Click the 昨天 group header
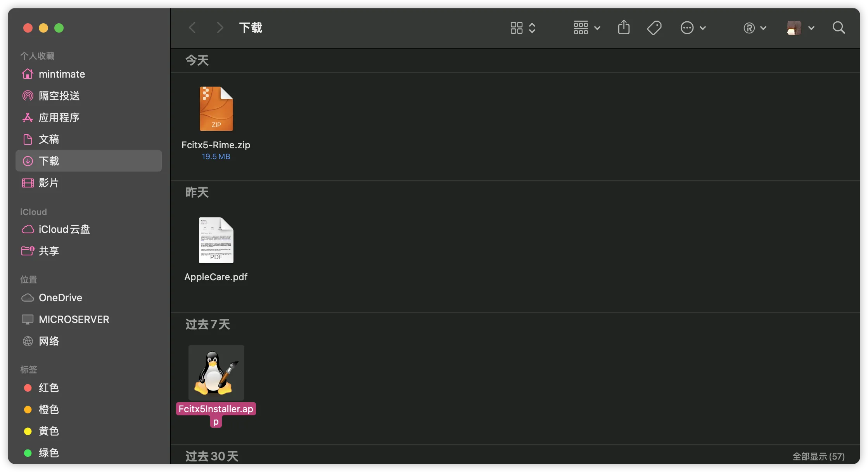Image resolution: width=868 pixels, height=472 pixels. point(197,192)
